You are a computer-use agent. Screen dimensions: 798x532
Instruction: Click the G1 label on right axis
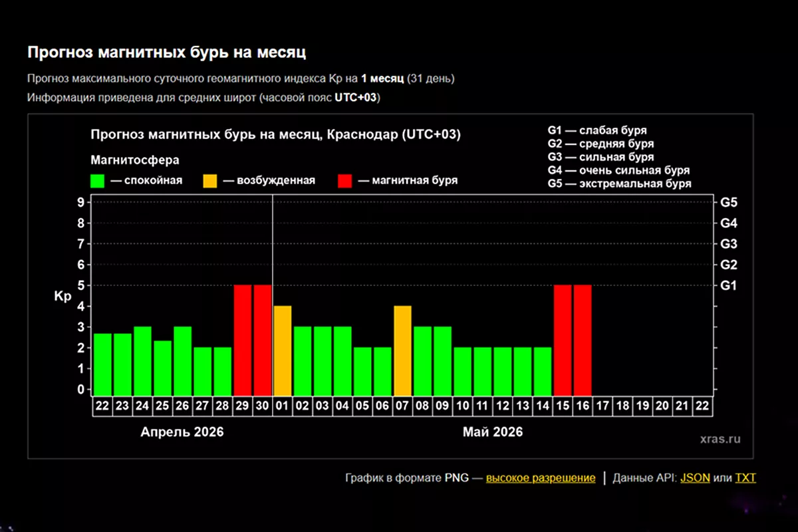728,285
